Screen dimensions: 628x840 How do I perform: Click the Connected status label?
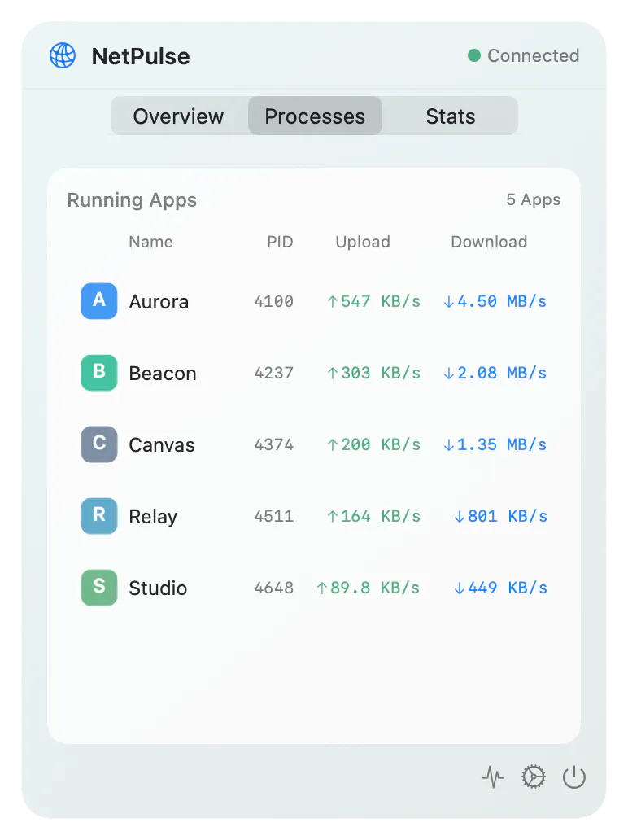pyautogui.click(x=534, y=55)
